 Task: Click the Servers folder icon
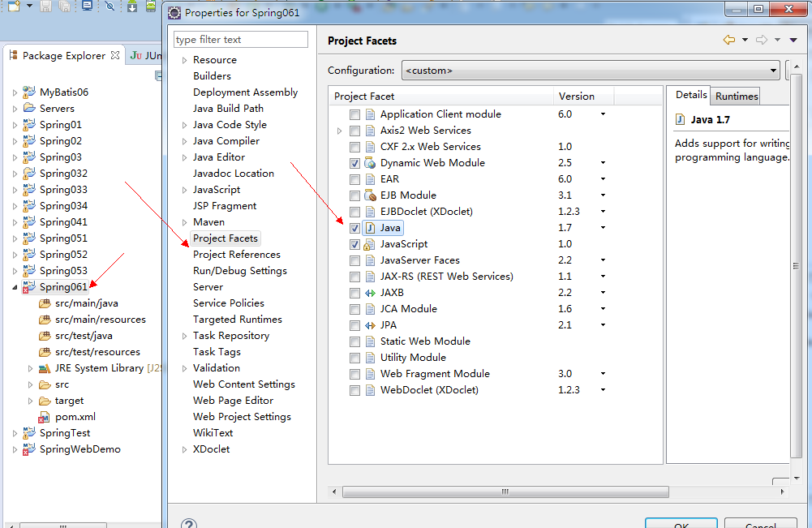pos(29,108)
